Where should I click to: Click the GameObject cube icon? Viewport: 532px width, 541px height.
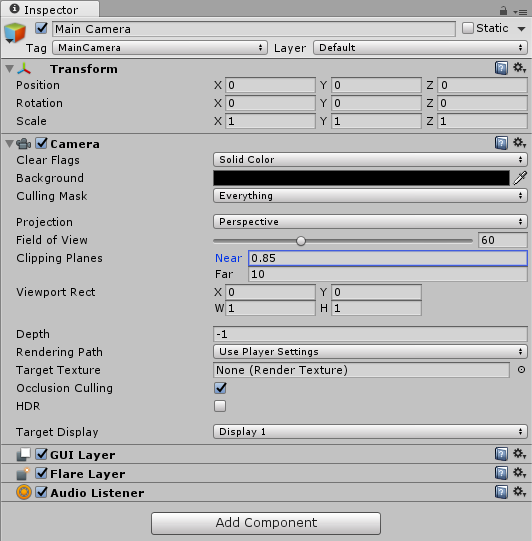click(x=15, y=33)
